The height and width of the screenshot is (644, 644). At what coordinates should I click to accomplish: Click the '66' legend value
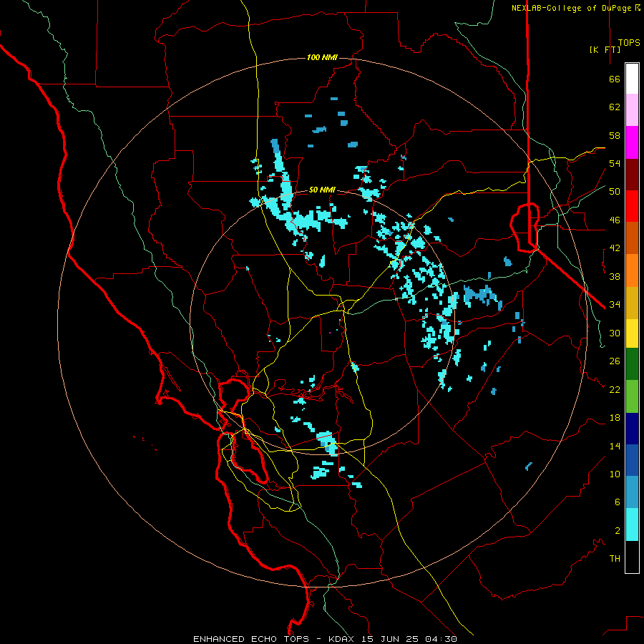tap(615, 79)
